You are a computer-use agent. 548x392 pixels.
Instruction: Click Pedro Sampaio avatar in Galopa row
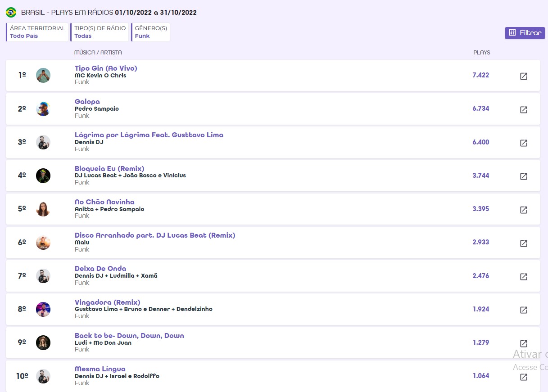coord(43,108)
